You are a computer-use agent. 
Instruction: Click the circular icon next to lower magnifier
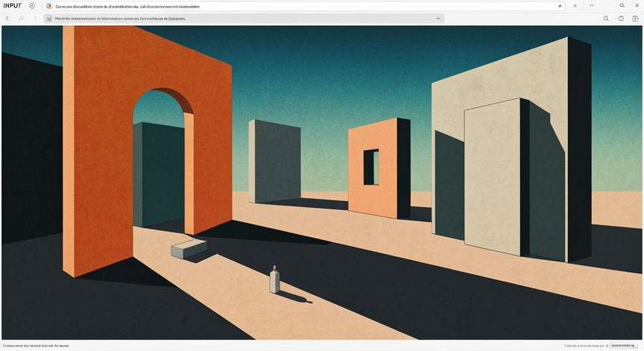[621, 19]
